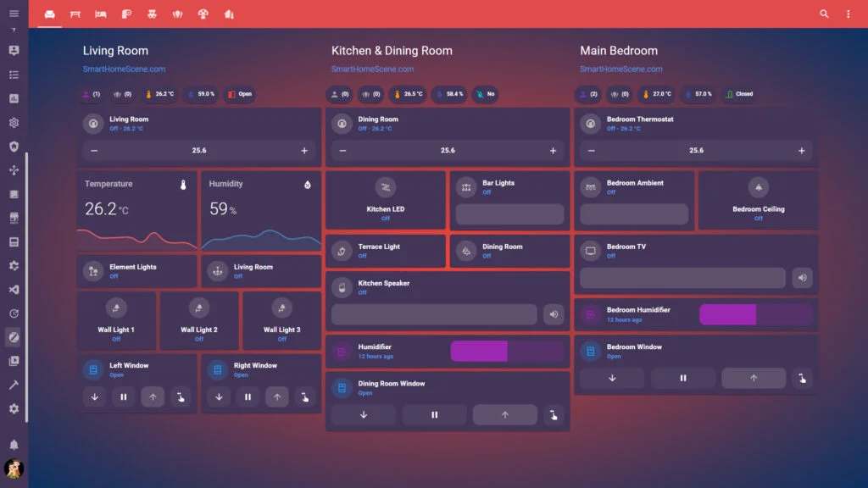
Task: Open Living Room SmartHomeScene.com link
Action: click(x=124, y=69)
